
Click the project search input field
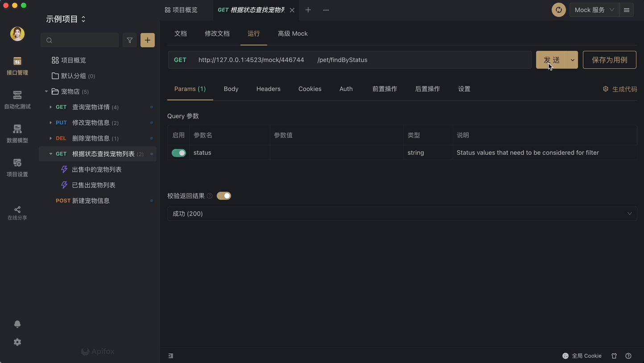[x=80, y=40]
